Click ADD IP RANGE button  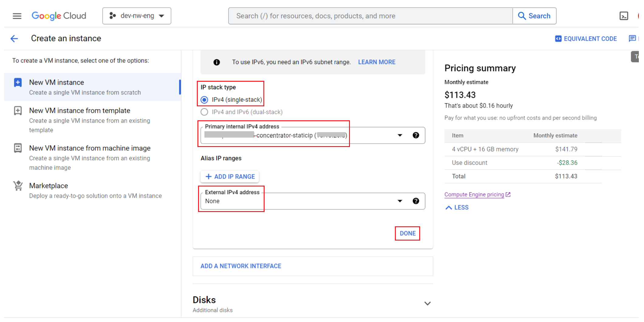pos(230,176)
